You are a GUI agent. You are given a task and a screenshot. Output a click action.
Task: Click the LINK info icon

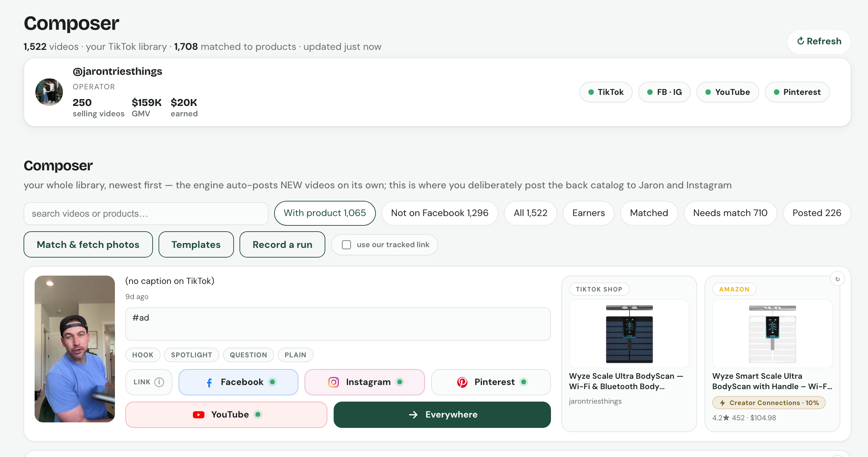pyautogui.click(x=159, y=382)
